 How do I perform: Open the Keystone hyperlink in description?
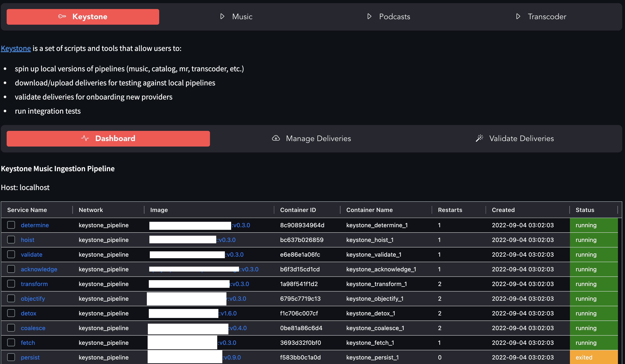point(16,48)
